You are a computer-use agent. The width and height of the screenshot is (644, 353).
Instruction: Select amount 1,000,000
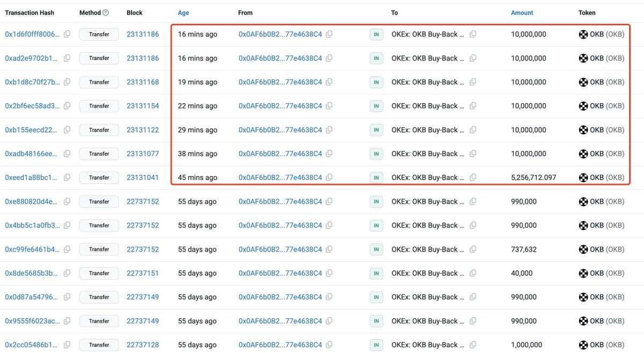pos(526,345)
